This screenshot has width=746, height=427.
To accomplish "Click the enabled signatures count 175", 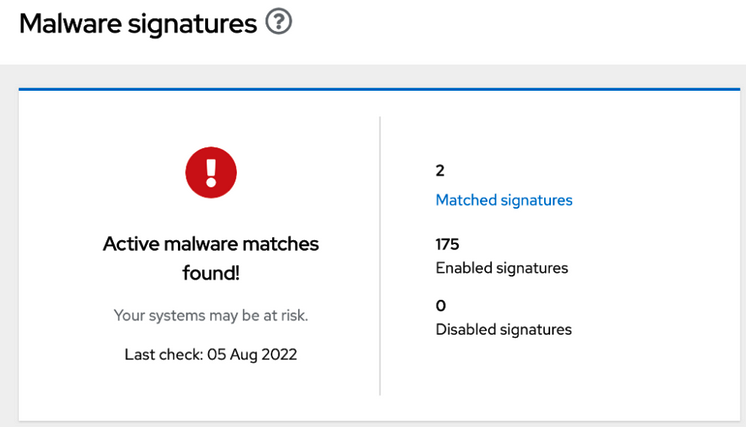I will point(447,244).
